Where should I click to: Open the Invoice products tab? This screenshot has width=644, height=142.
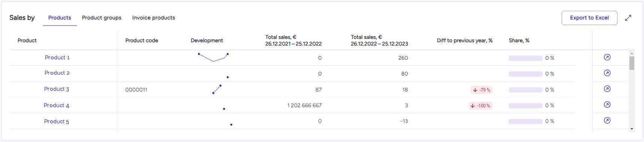point(154,18)
